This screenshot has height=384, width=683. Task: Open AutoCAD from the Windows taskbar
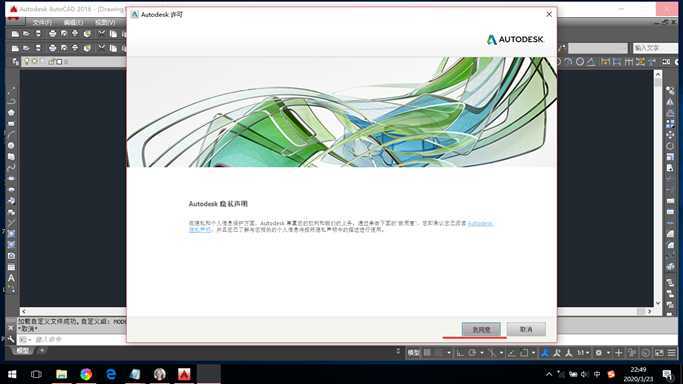[x=184, y=374]
